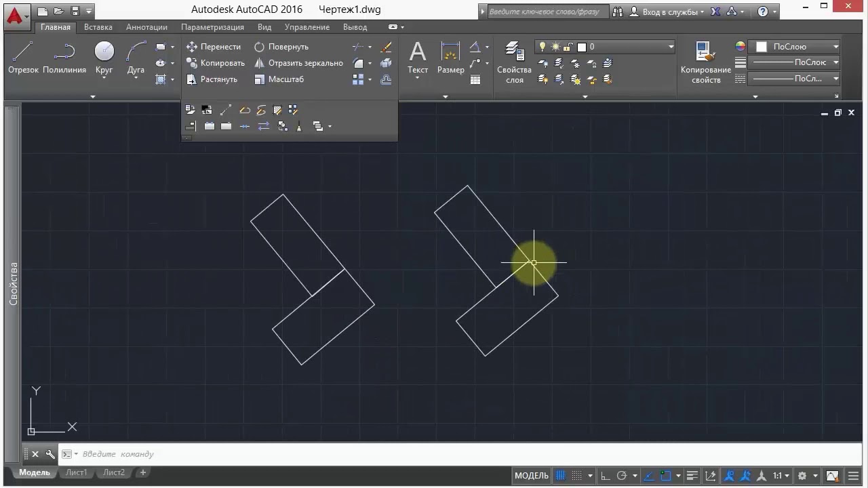Toggle the drawing grid display
Image resolution: width=868 pixels, height=488 pixels.
point(561,476)
